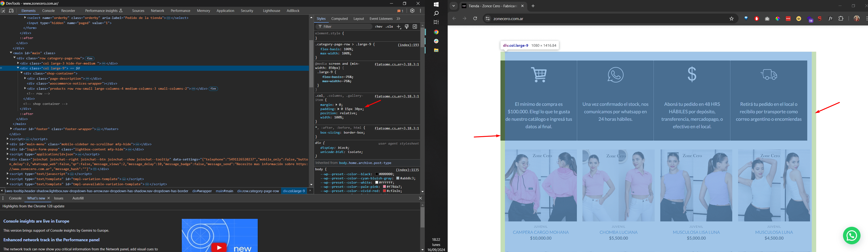Viewport: 868px width, 252px height.
Task: Open (index):193 source link
Action: click(x=408, y=45)
